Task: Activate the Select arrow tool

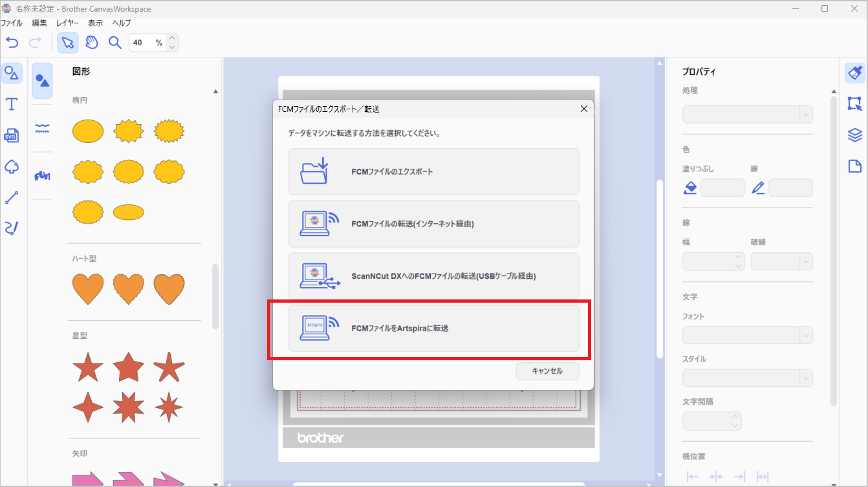Action: 68,43
